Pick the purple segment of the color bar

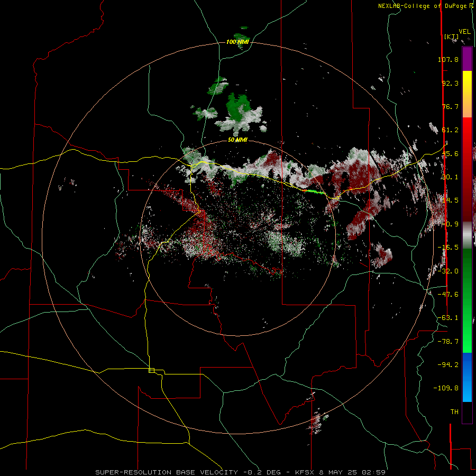point(467,59)
